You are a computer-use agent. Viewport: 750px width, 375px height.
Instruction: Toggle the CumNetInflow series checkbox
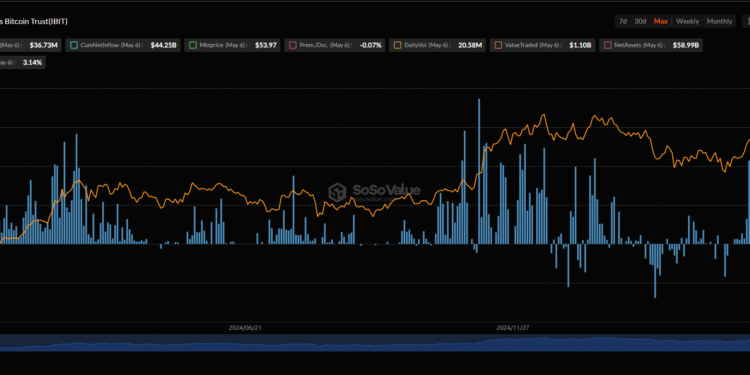click(x=74, y=45)
